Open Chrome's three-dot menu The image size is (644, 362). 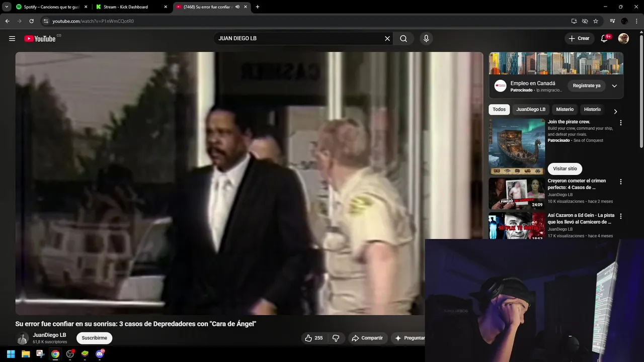[636, 21]
